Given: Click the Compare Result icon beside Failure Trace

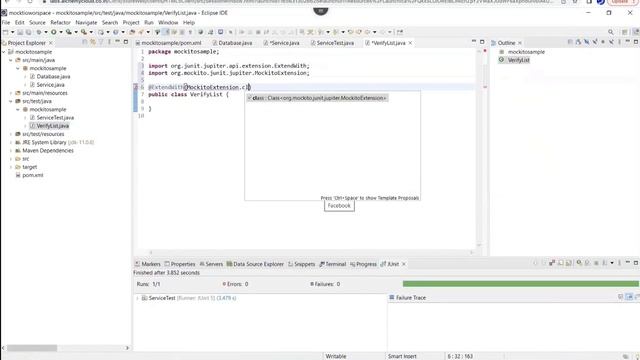Looking at the screenshot, I should [637, 297].
